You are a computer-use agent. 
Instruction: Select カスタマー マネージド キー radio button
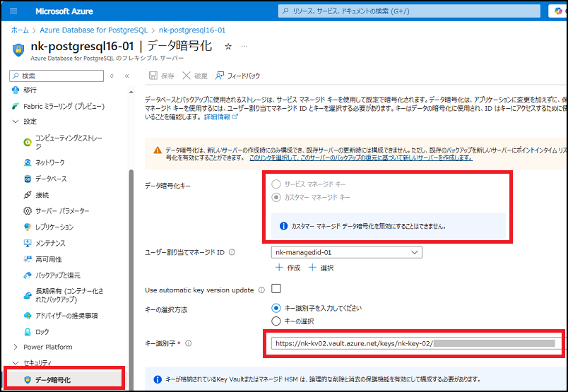click(276, 198)
